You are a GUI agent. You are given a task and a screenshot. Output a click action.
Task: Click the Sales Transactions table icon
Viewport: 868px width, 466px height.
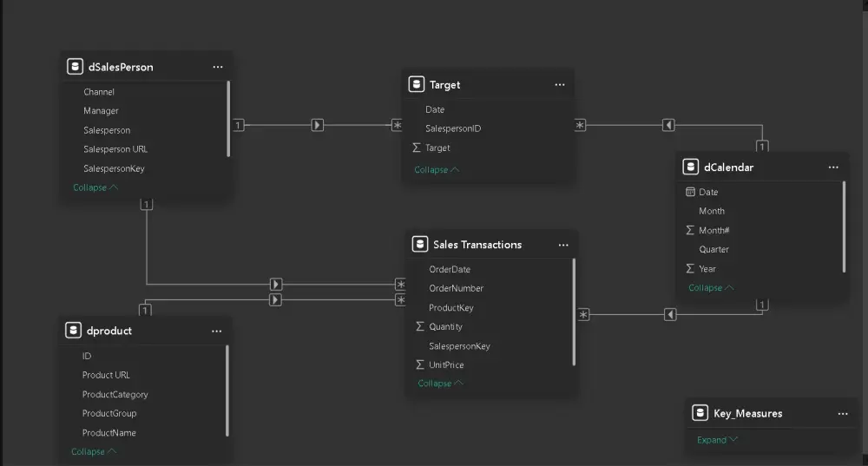pyautogui.click(x=419, y=244)
